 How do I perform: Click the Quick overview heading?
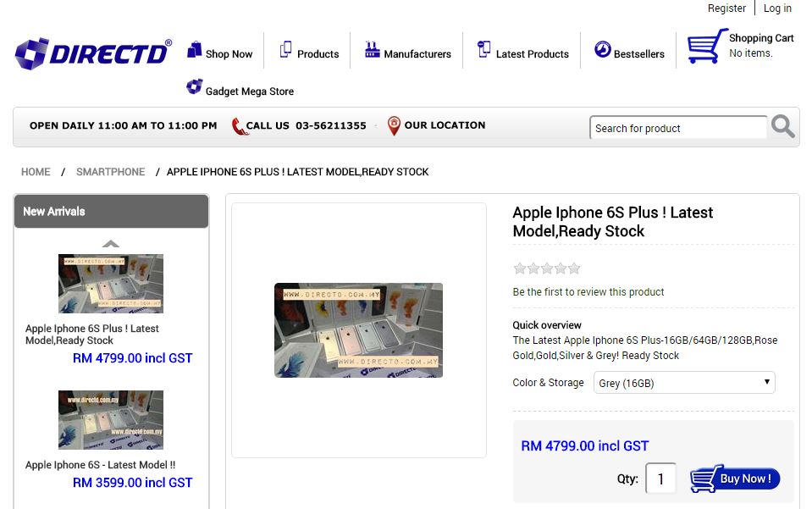tap(547, 325)
